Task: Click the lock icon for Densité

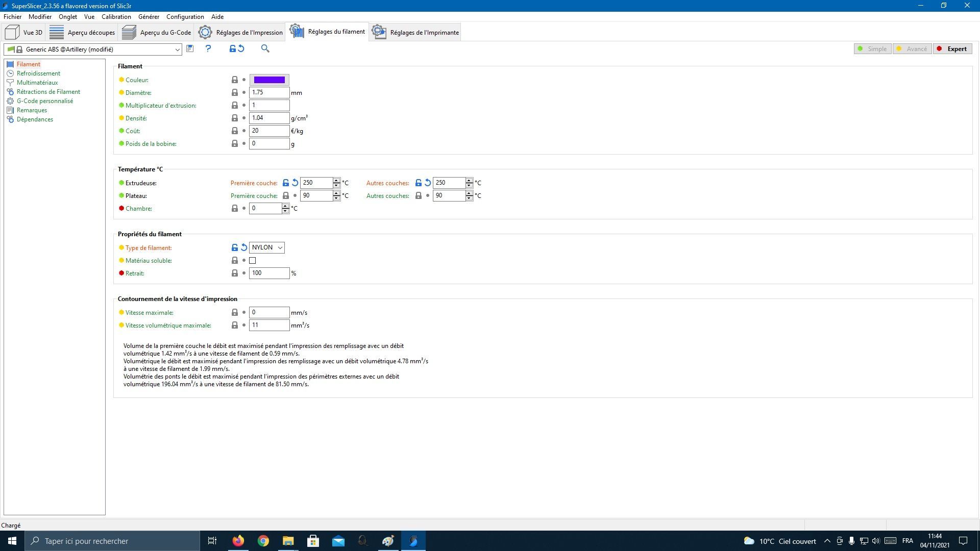Action: (235, 118)
